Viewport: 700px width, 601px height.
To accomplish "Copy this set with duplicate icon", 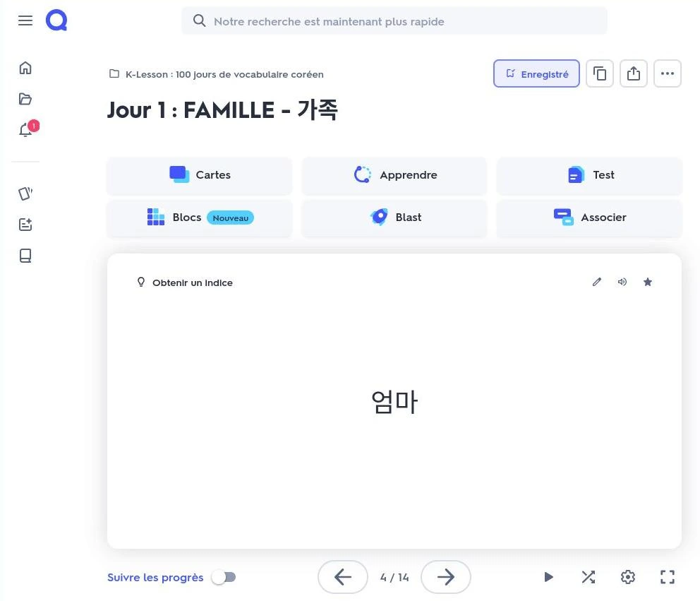I will 600,73.
